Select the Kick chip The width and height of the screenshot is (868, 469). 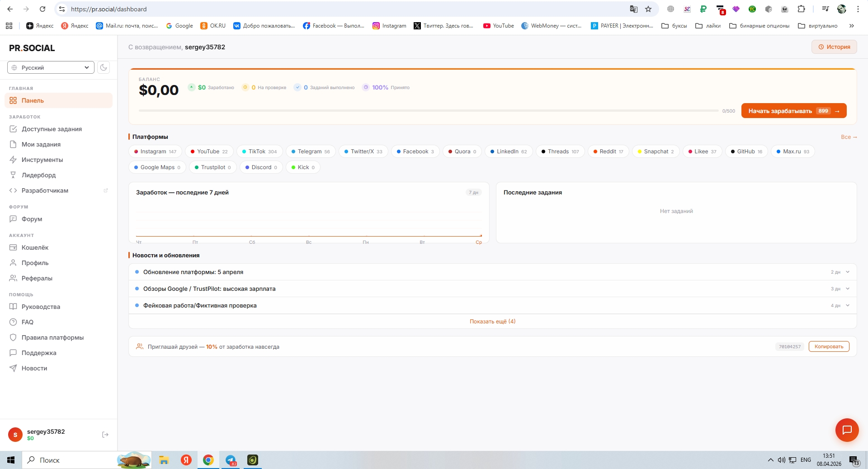[303, 167]
